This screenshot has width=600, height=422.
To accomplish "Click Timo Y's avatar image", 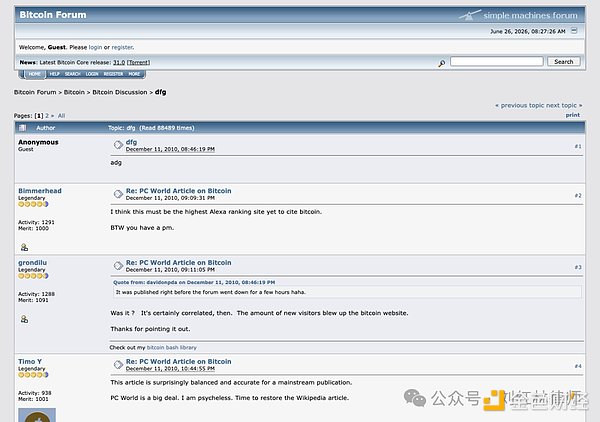I will 37,415.
